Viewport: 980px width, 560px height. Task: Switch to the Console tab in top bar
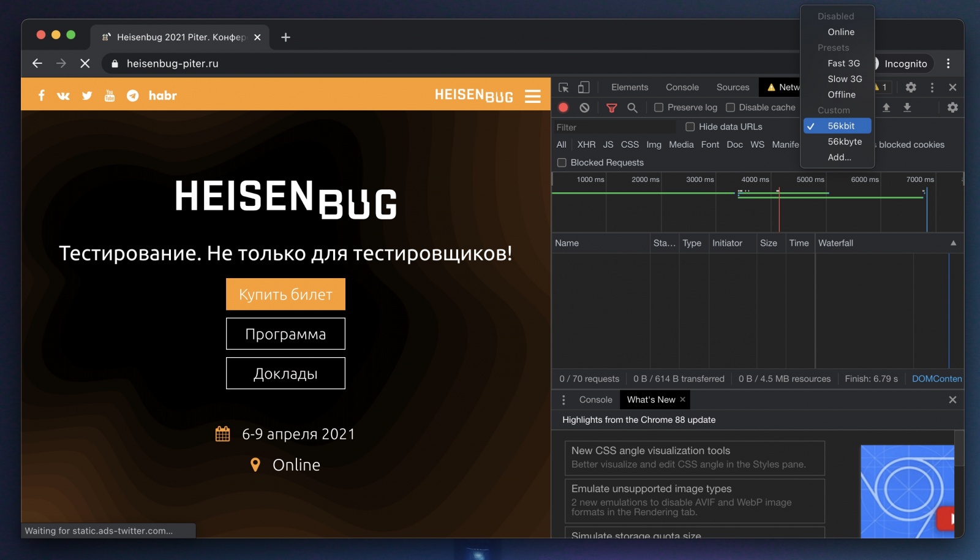682,87
